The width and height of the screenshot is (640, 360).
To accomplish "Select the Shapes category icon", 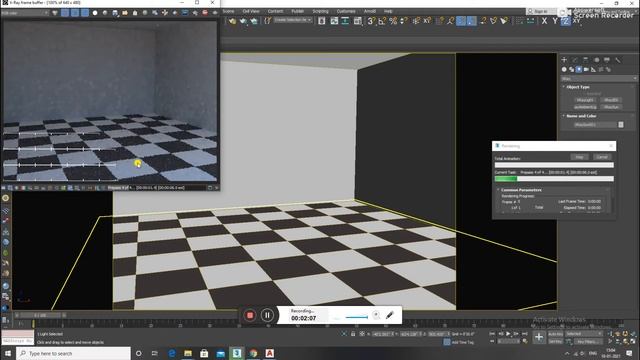I will coord(571,69).
